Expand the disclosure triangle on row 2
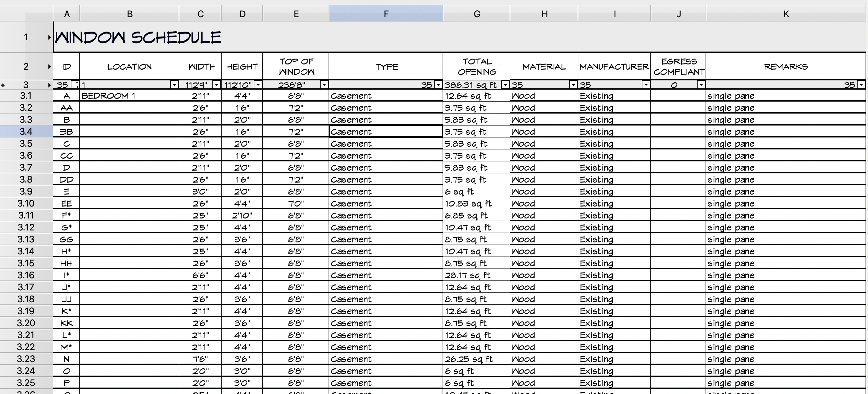Screen dimensions: 868x394 coord(50,67)
